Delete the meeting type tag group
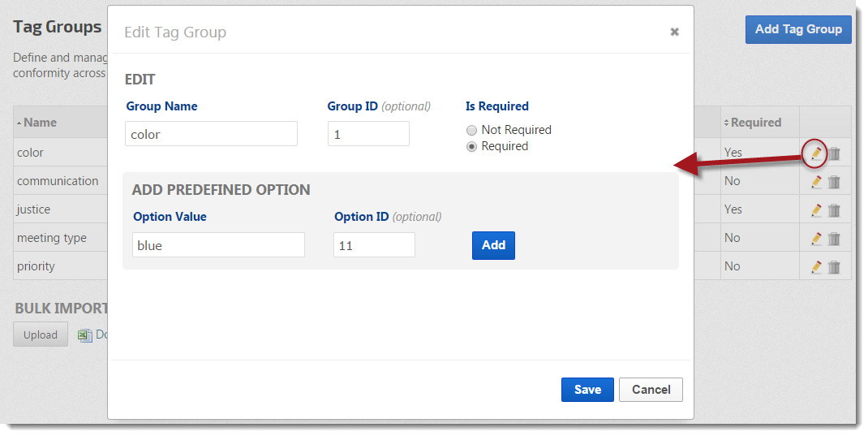The height and width of the screenshot is (436, 868). coord(834,239)
